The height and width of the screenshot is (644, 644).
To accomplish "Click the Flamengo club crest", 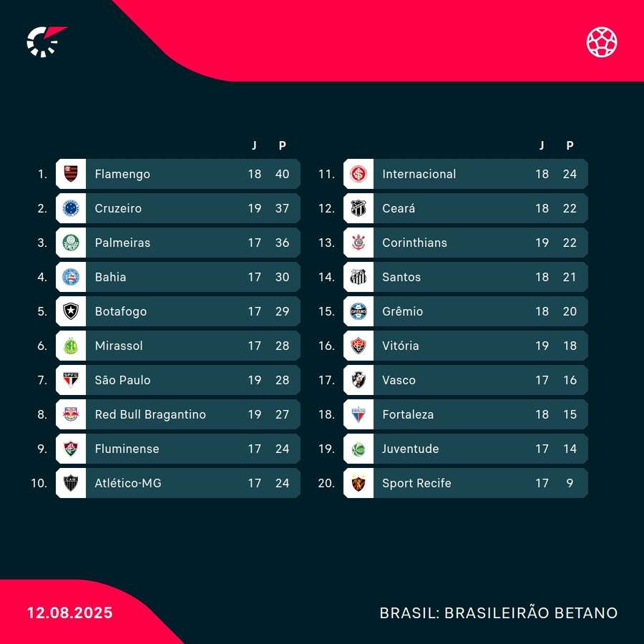I will pos(71,174).
